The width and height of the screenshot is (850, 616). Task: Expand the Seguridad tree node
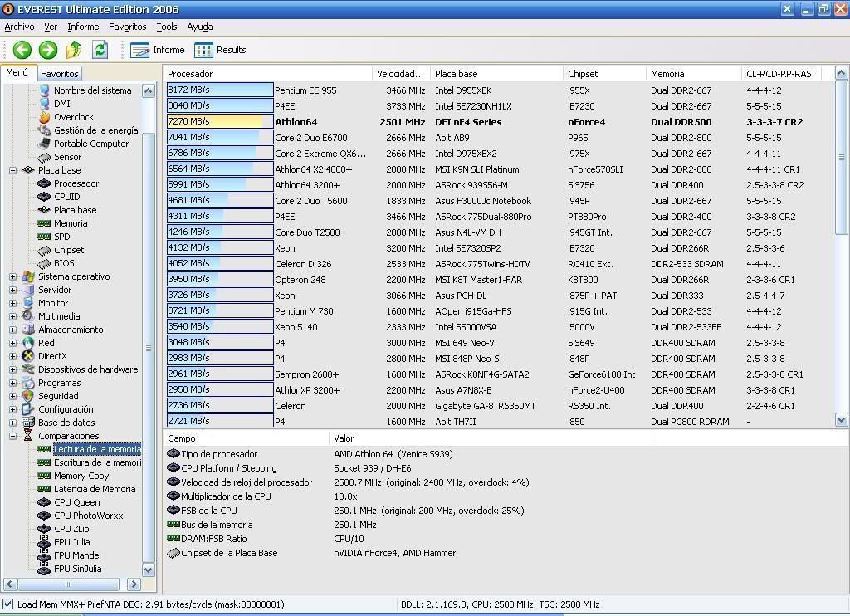point(12,396)
